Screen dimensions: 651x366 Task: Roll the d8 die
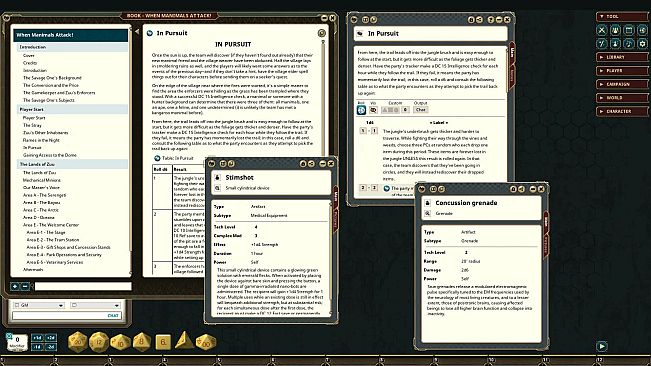point(142,342)
